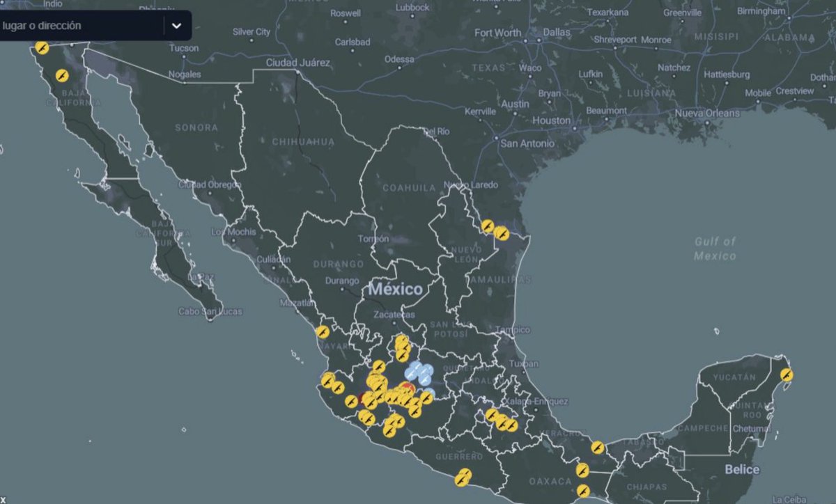Click the 'CHIHUAHUA' state label
836x504 pixels.
click(304, 141)
